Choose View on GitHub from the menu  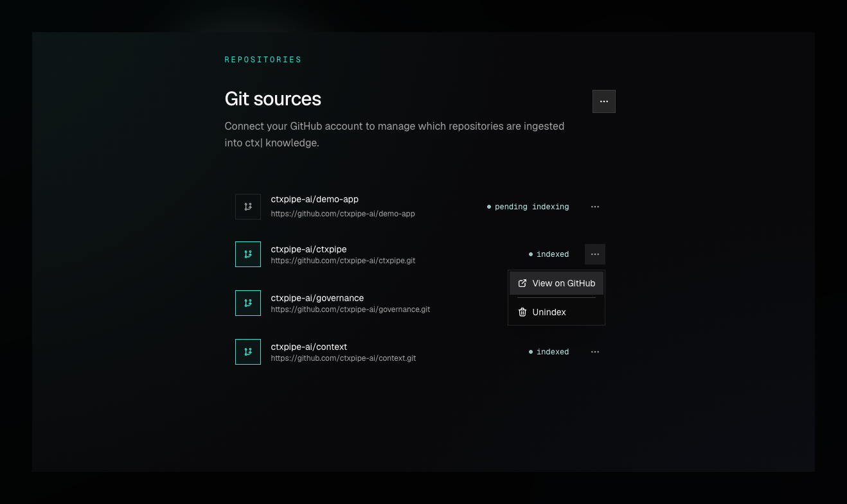557,283
